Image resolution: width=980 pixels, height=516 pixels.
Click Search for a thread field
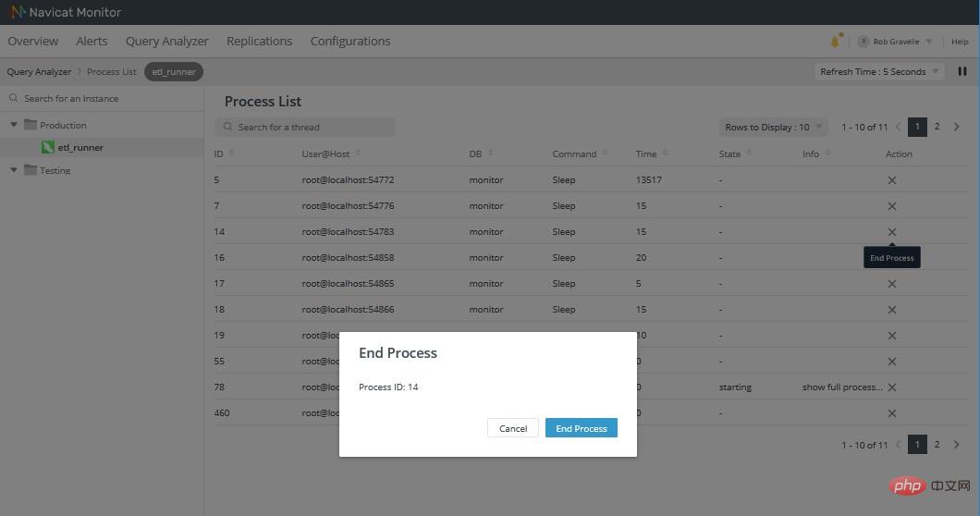tap(305, 127)
